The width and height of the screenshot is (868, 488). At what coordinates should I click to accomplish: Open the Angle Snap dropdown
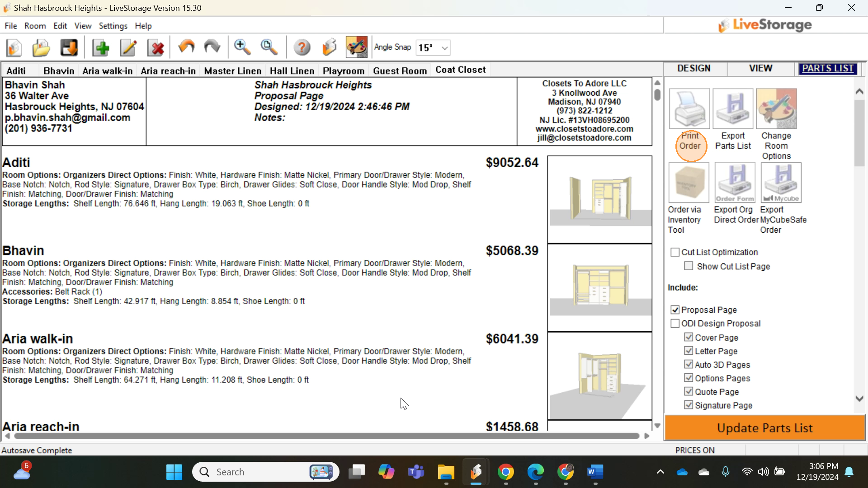[444, 48]
